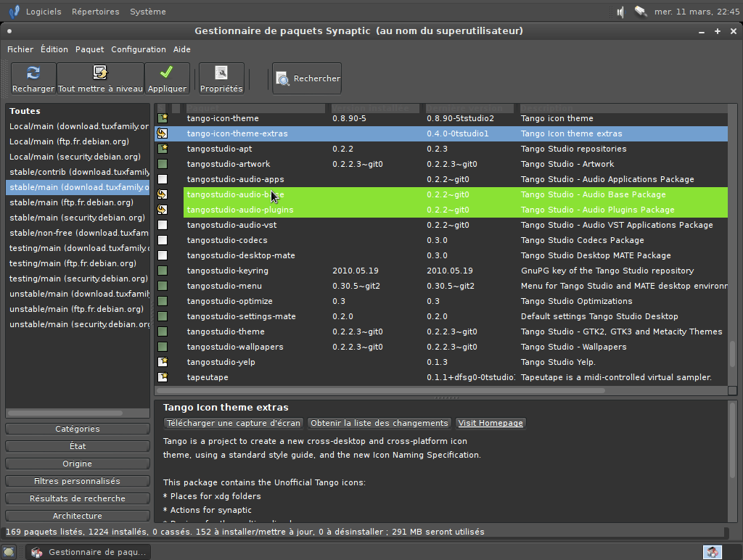This screenshot has height=560, width=743.
Task: Click the package list vertical scrollbar
Action: click(x=732, y=355)
